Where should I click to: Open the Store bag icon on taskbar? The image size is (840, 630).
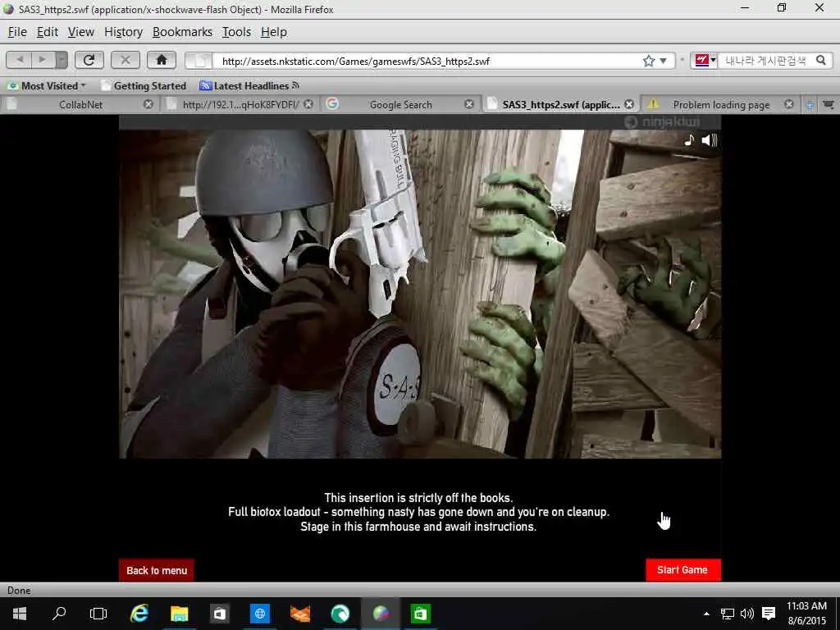pyautogui.click(x=220, y=614)
